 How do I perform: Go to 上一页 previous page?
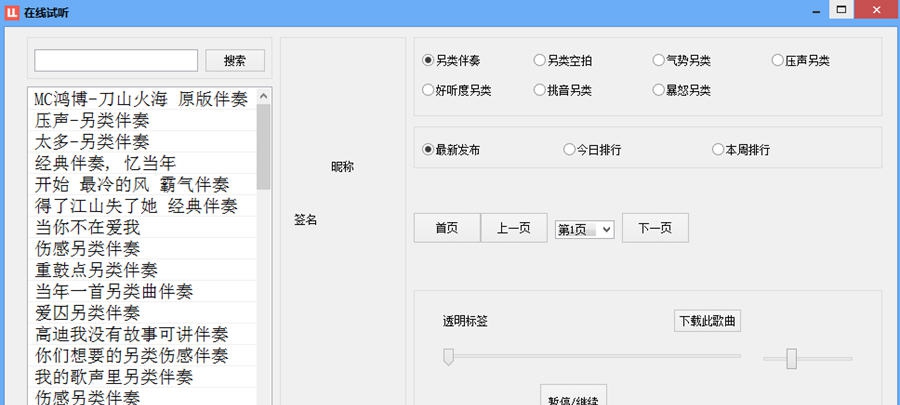point(514,228)
